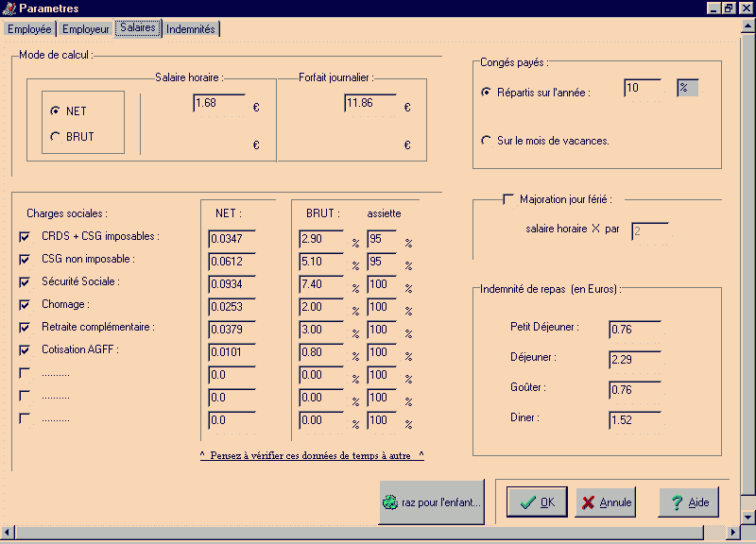Open the Indemnités tab
The image size is (756, 544).
point(191,29)
